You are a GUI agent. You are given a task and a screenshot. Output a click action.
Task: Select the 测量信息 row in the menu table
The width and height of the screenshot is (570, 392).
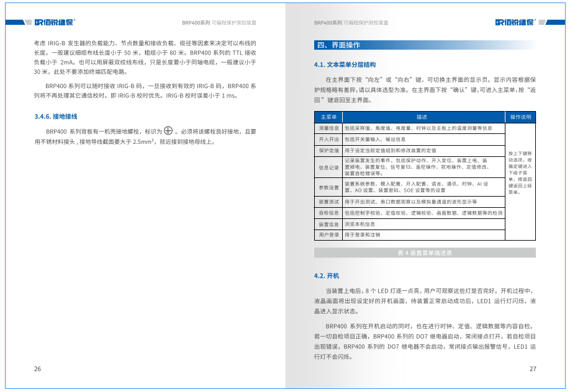pos(328,128)
